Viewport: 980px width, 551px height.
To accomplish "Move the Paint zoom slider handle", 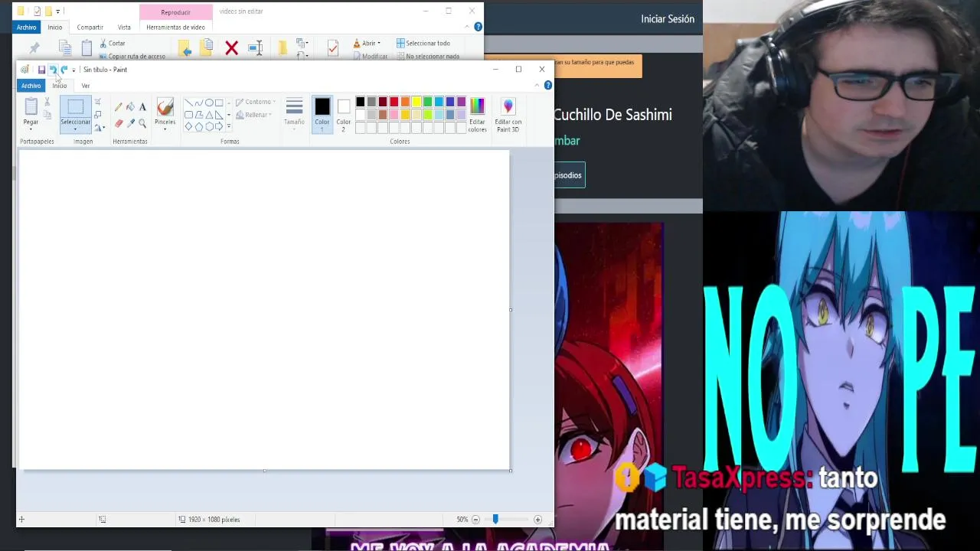I will (x=495, y=520).
